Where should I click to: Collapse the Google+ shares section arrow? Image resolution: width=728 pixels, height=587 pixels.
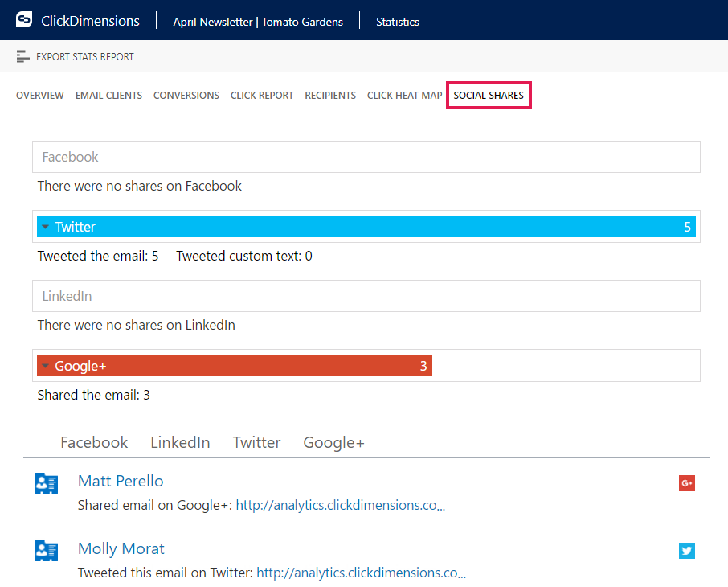click(x=45, y=366)
